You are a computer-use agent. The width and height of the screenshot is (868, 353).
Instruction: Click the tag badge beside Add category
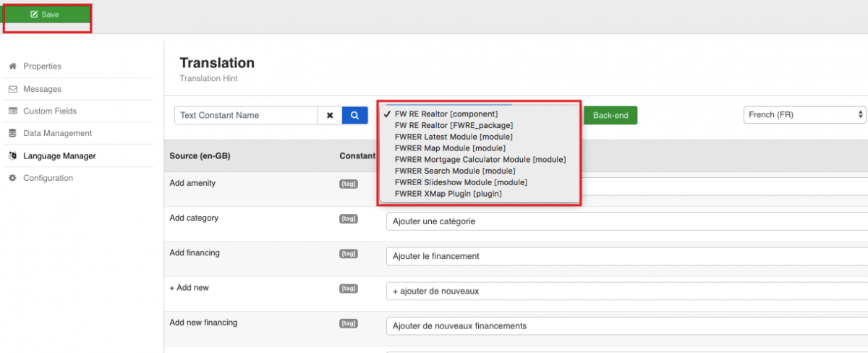click(349, 218)
